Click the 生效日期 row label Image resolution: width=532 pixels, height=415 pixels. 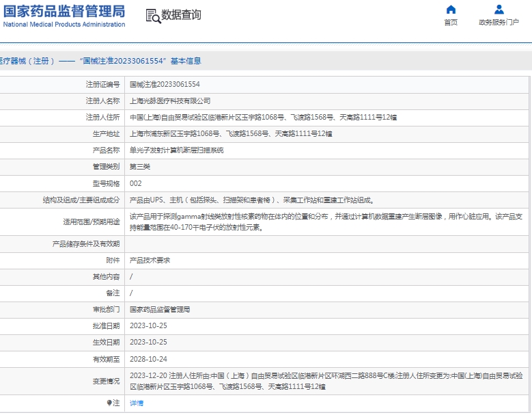[107, 343]
